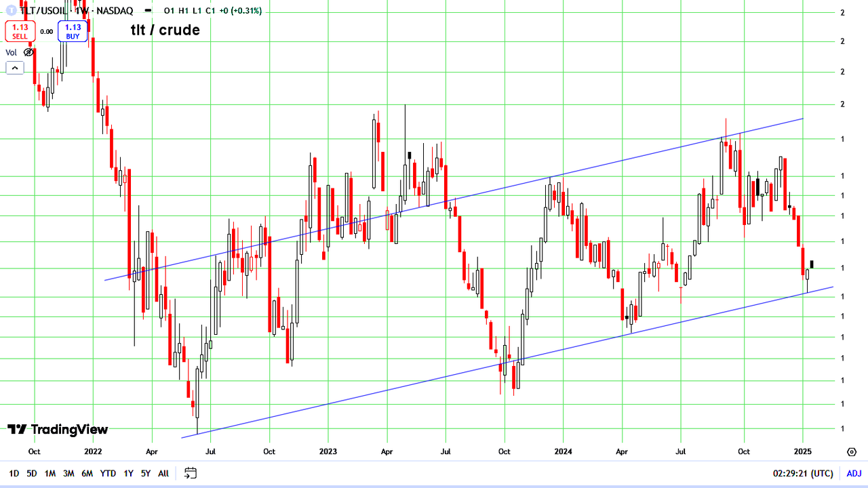Click the dash status icon after NASDAQ
Image resolution: width=868 pixels, height=488 pixels.
pos(148,11)
